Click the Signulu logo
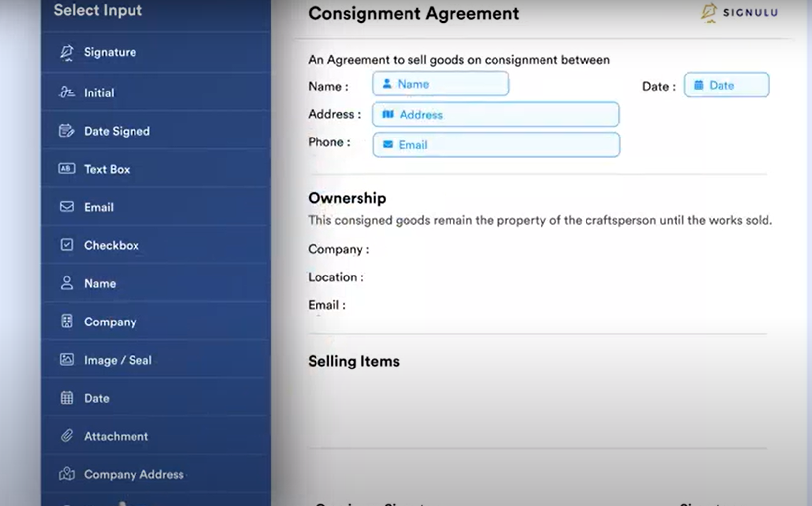The image size is (812, 506). pos(737,13)
